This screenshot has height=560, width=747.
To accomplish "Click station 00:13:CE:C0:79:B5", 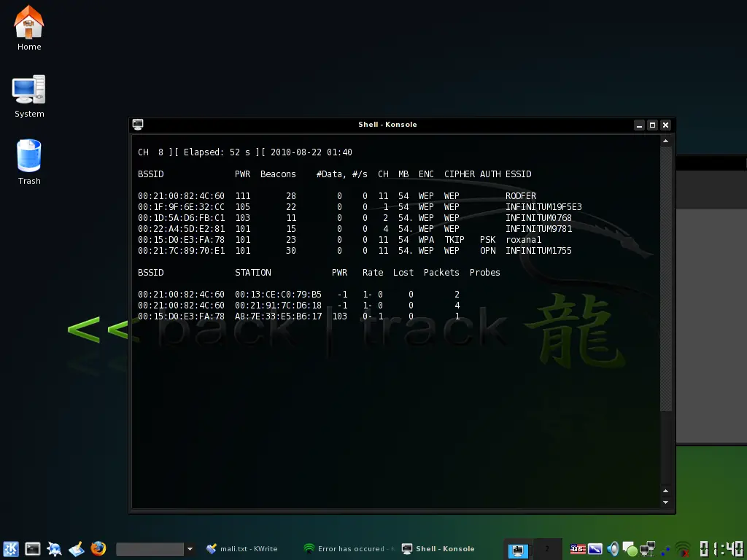I will [278, 295].
